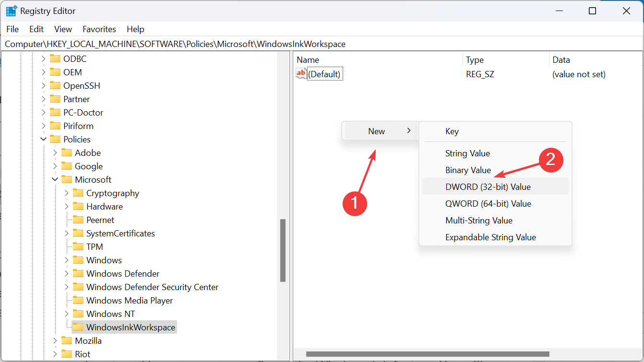Click the Piriform folder icon

(x=55, y=126)
